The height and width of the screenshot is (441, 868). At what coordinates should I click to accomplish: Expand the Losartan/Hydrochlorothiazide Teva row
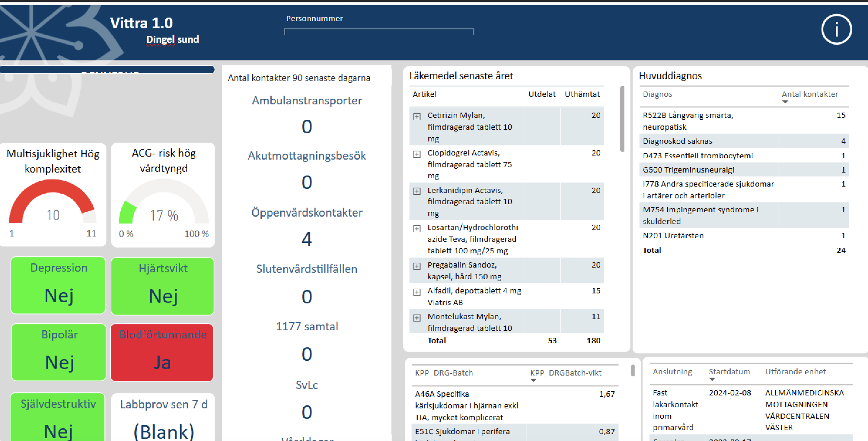(x=417, y=229)
